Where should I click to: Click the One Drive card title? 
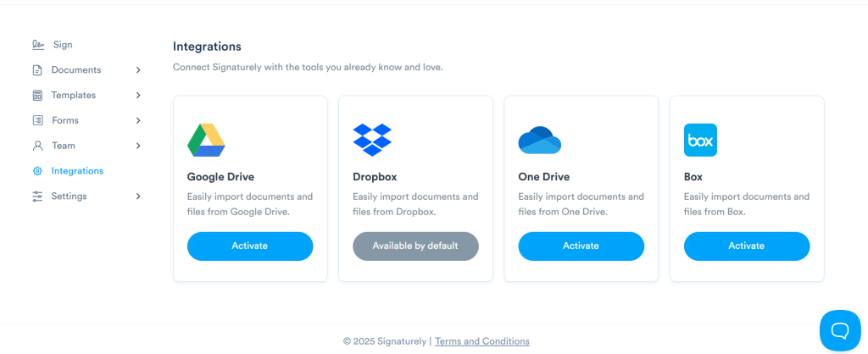(544, 177)
